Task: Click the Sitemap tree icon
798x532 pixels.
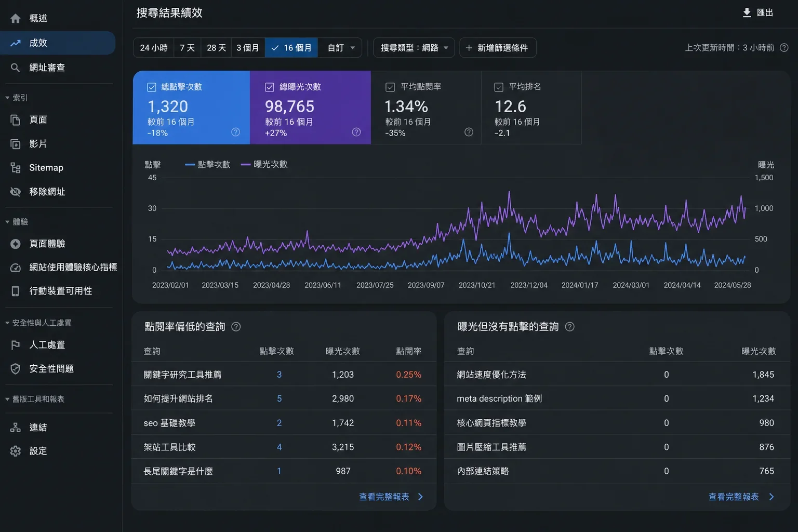Action: point(16,168)
